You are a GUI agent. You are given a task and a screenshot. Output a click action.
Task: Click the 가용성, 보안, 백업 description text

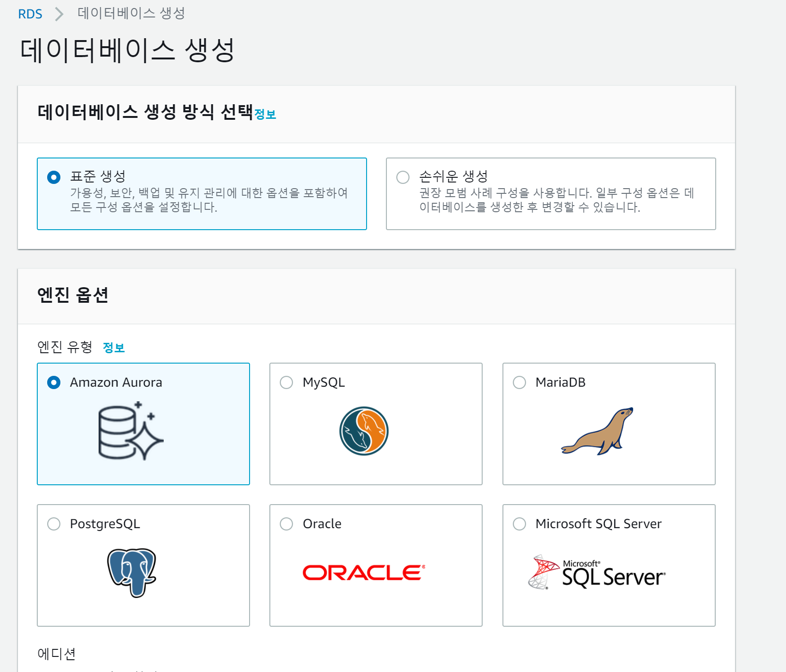209,200
